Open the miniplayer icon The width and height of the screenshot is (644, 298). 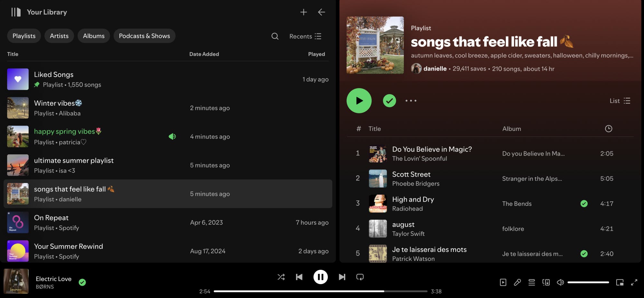(x=620, y=283)
